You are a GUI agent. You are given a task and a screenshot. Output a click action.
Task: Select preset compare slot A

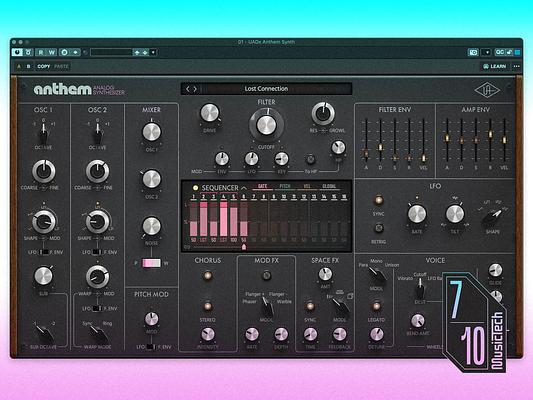click(x=19, y=66)
